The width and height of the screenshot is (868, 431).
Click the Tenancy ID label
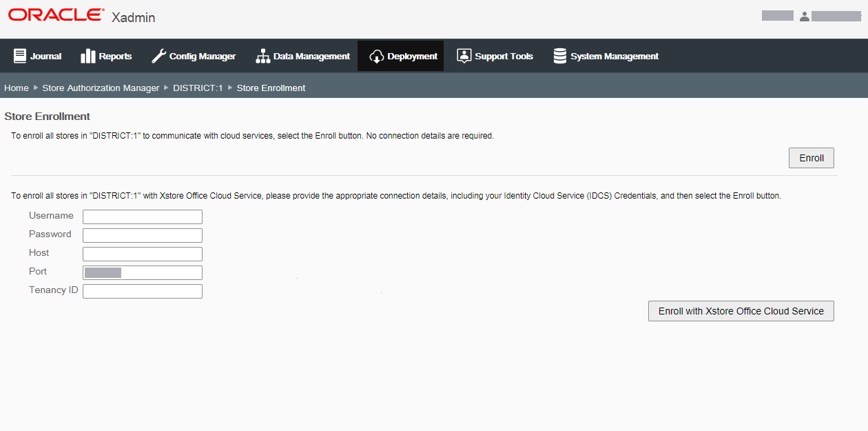pos(54,290)
